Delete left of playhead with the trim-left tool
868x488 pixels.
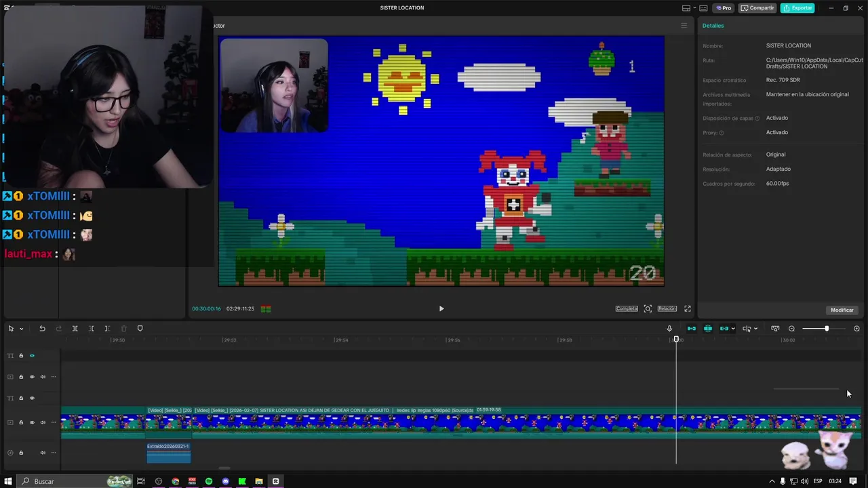coord(91,329)
